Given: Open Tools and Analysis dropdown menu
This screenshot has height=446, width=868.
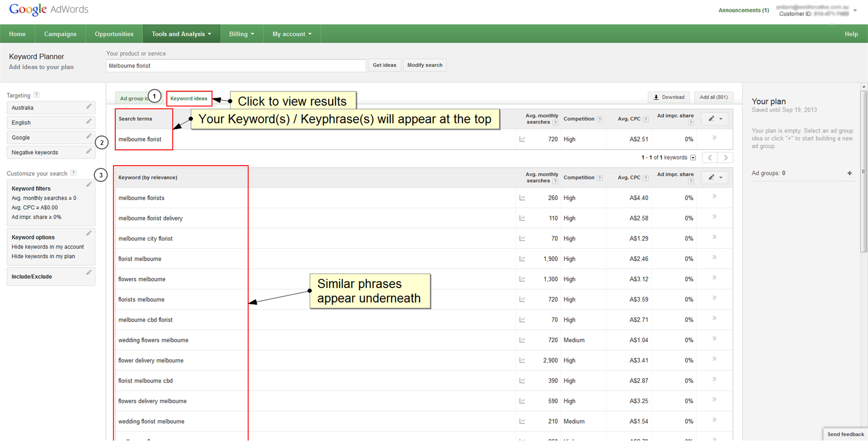Looking at the screenshot, I should pyautogui.click(x=181, y=34).
